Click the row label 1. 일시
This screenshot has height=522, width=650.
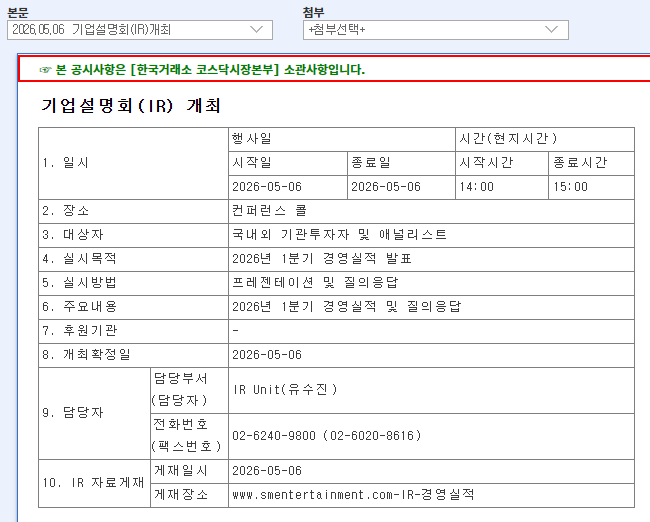click(65, 163)
